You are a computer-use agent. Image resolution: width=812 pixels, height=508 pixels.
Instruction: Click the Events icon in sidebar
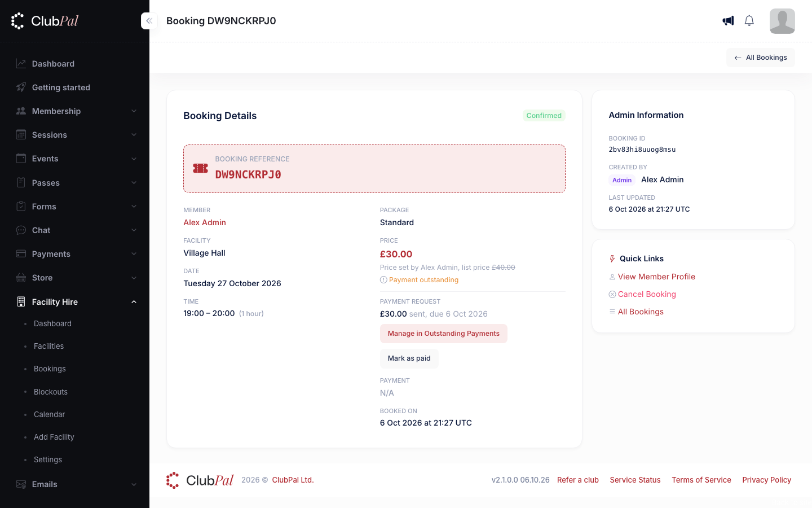(x=21, y=159)
